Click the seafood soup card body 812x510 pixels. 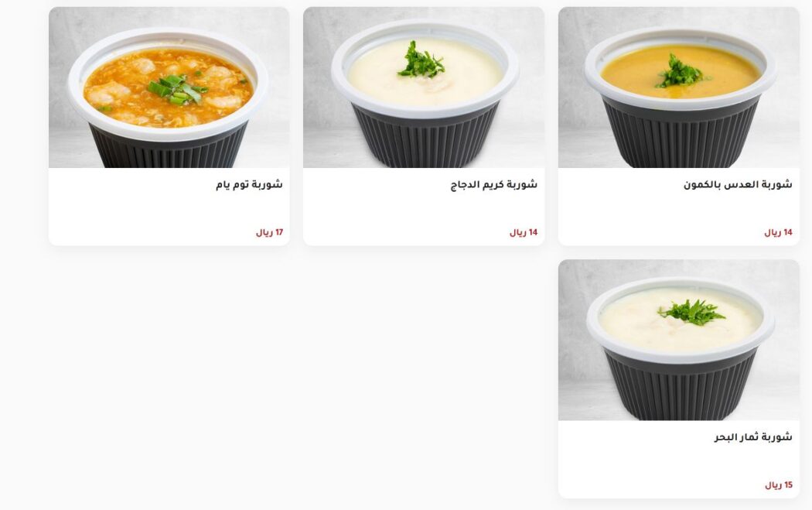678,459
